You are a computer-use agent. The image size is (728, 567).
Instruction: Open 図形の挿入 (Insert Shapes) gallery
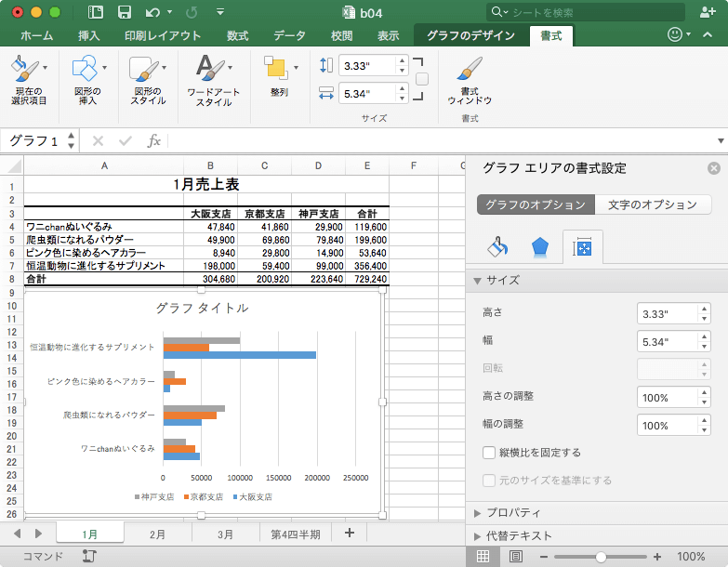click(88, 80)
